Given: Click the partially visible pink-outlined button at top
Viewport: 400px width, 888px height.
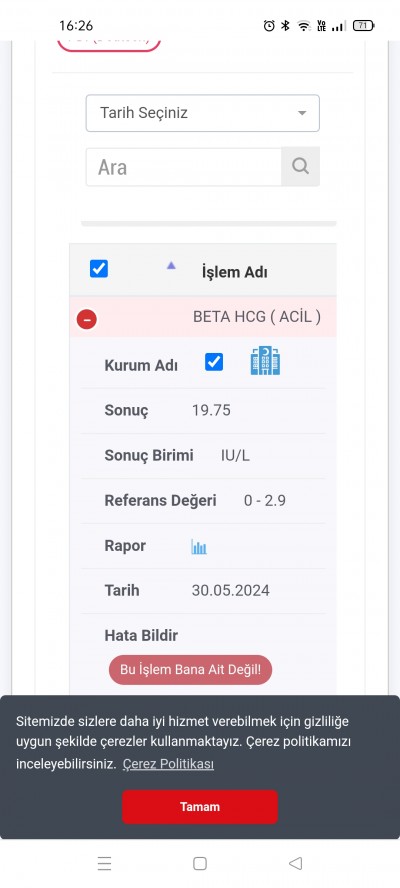Looking at the screenshot, I should (x=109, y=45).
